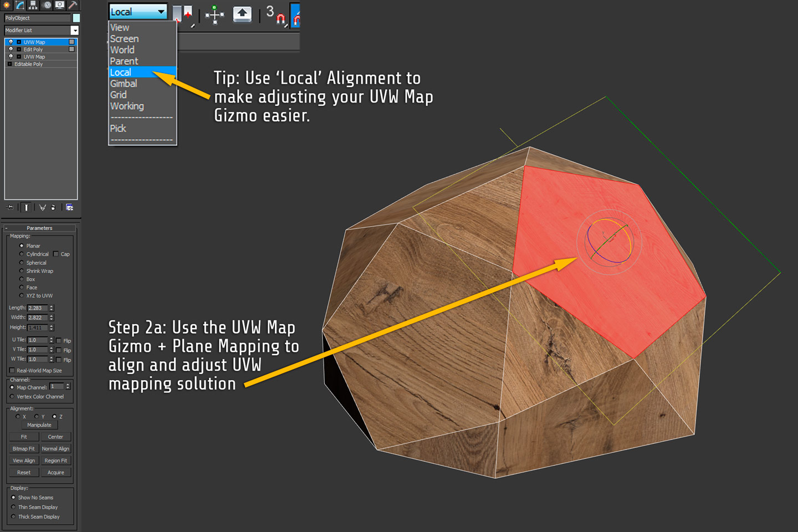798x532 pixels.
Task: Expand Edit Poly modifier sub-objects
Action: point(18,49)
